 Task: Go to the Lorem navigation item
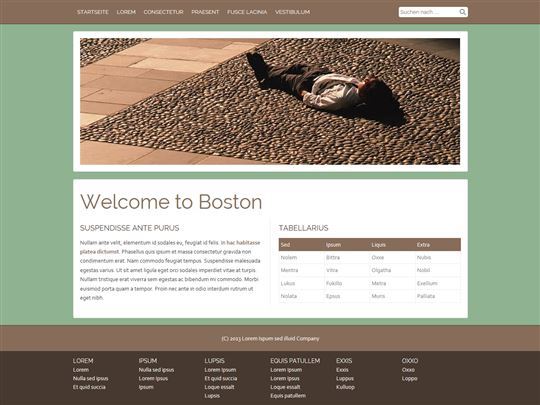[x=126, y=12]
